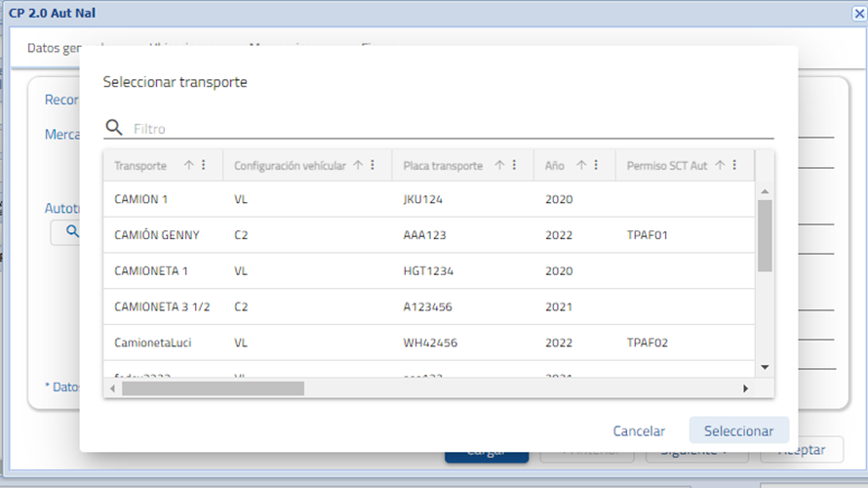Image resolution: width=868 pixels, height=488 pixels.
Task: Click the horizontal scrollbar right arrow
Action: click(x=745, y=388)
